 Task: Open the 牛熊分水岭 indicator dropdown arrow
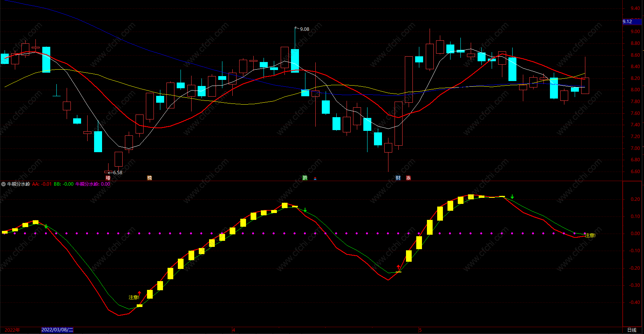click(x=3, y=184)
